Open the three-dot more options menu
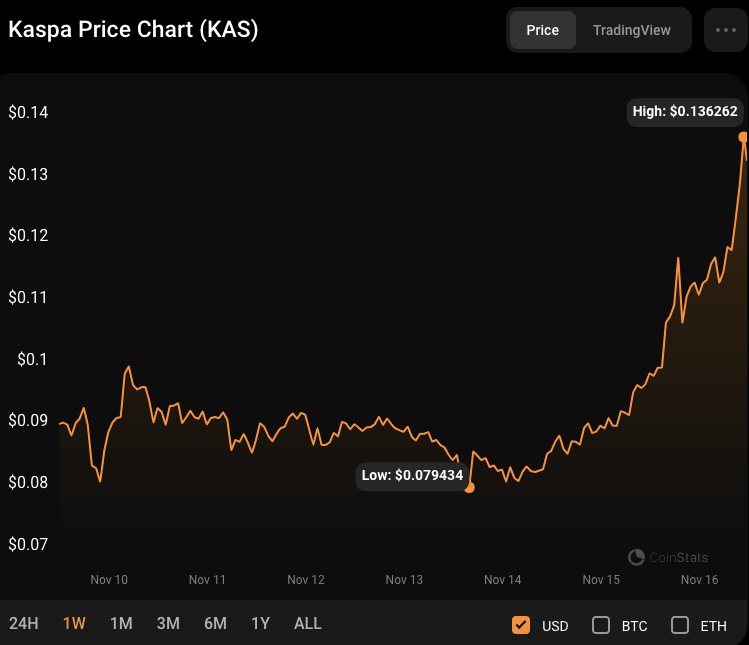The image size is (749, 645). (x=725, y=30)
